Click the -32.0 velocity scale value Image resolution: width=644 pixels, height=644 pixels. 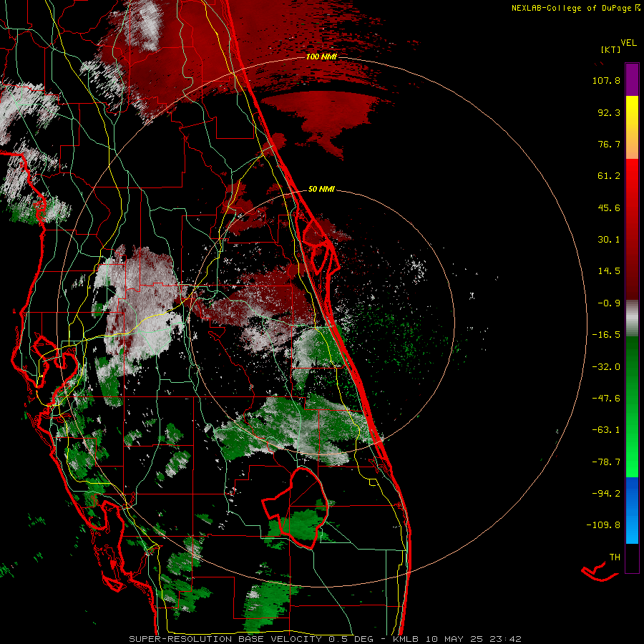click(606, 366)
